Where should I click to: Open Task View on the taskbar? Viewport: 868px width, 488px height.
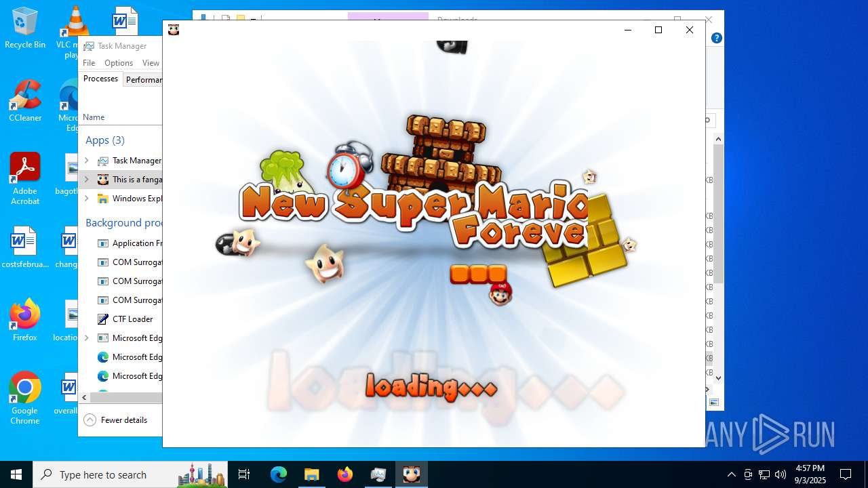(244, 474)
